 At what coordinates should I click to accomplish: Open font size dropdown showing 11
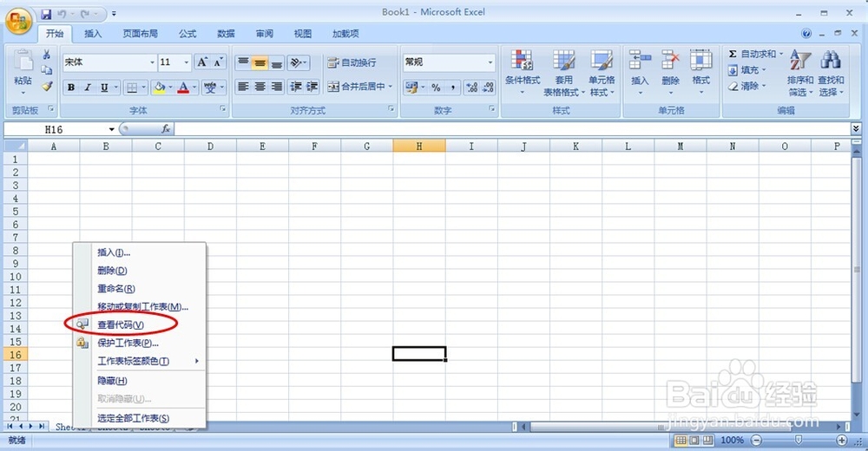tap(186, 62)
